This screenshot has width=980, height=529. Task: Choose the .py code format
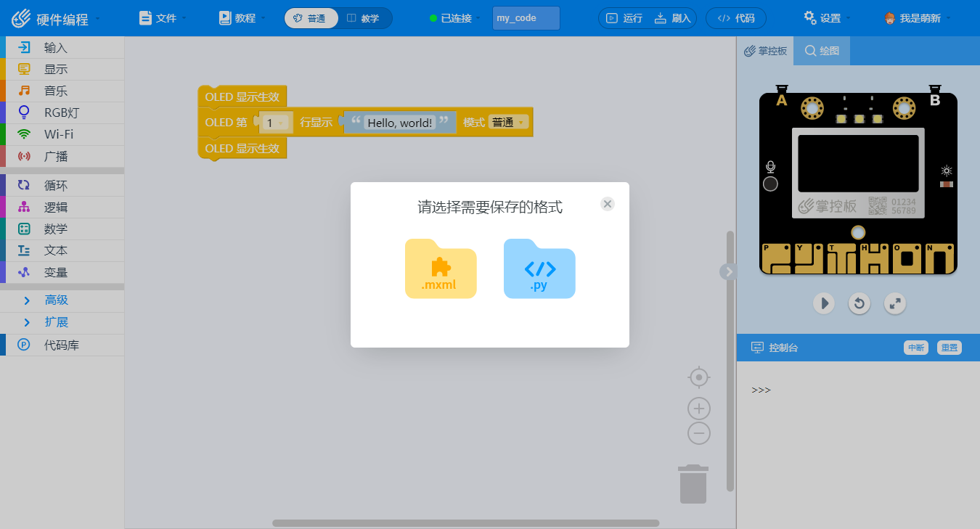tap(539, 268)
